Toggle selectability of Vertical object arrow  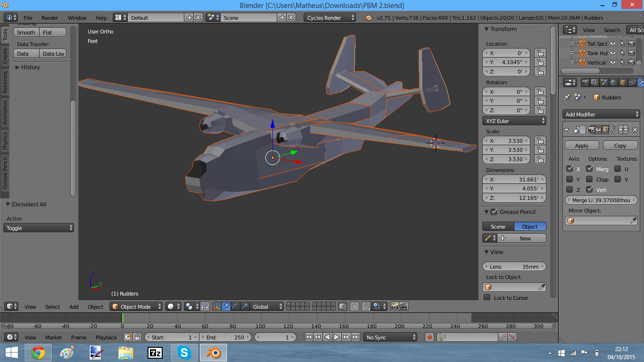pyautogui.click(x=622, y=62)
